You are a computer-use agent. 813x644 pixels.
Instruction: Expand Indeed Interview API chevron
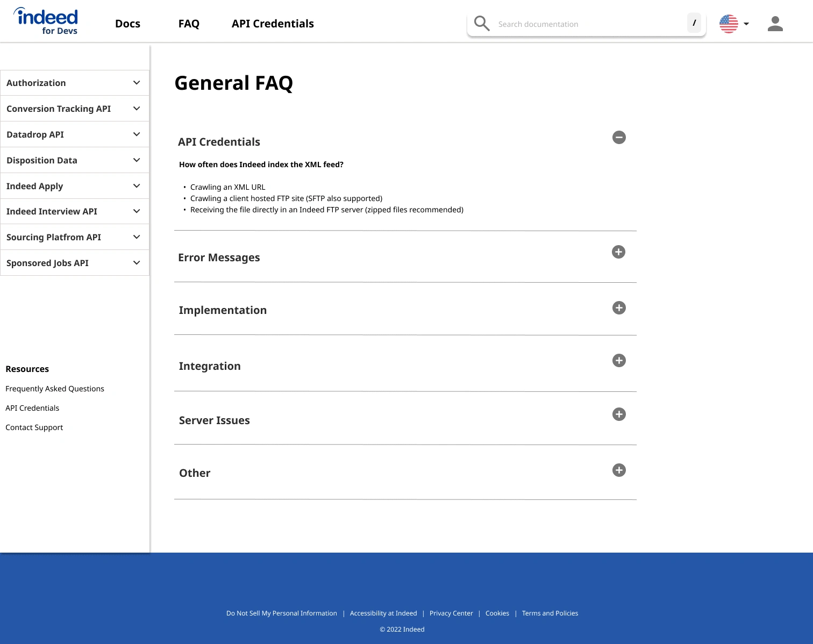pos(137,211)
